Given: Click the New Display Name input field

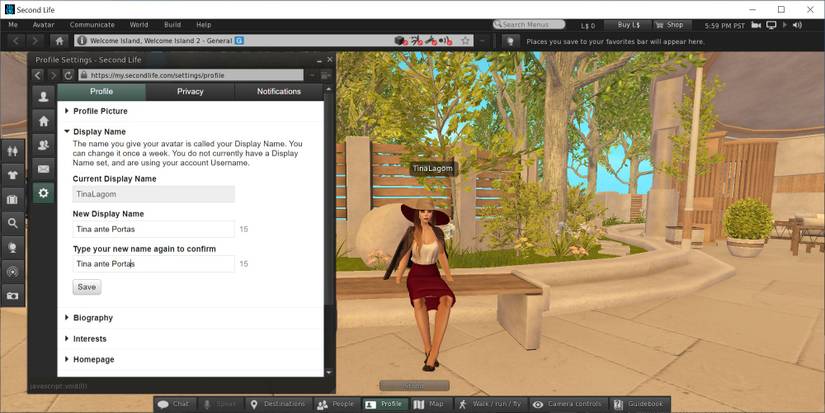Looking at the screenshot, I should coord(154,229).
